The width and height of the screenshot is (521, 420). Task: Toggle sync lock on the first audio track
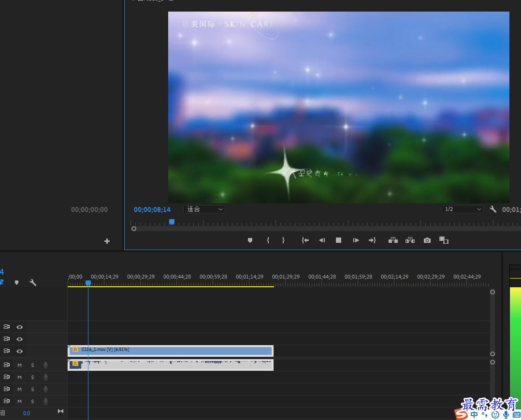pos(7,364)
